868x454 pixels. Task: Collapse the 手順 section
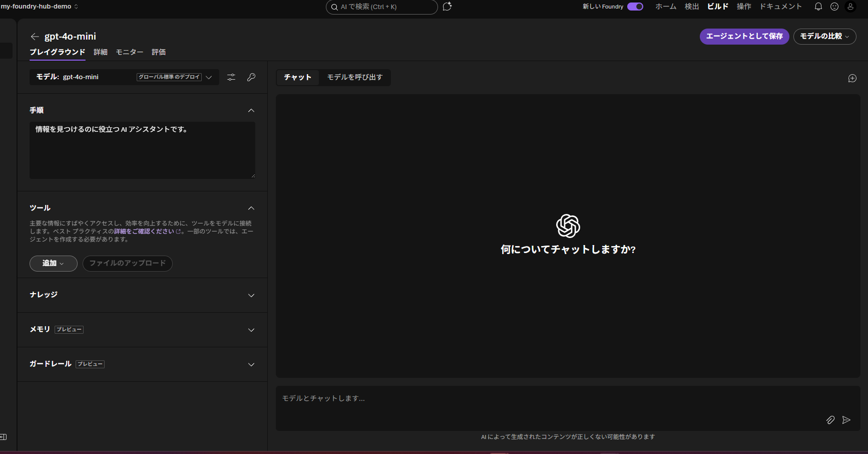pos(251,110)
